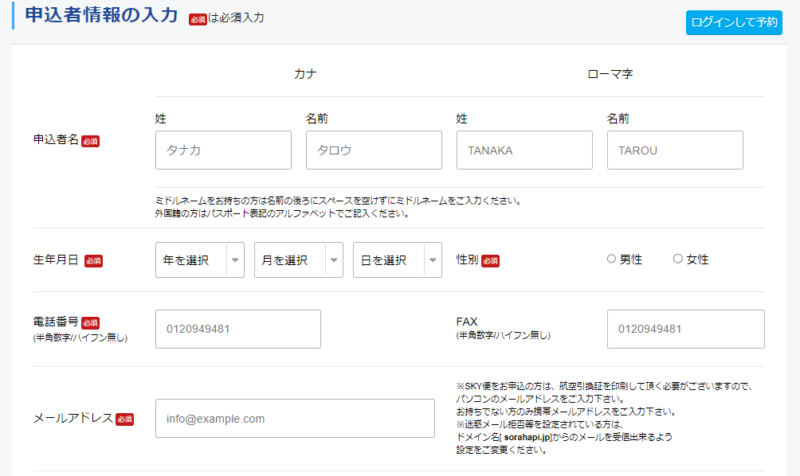
Task: Open the 年を選択 birth year dropdown
Action: 200,260
